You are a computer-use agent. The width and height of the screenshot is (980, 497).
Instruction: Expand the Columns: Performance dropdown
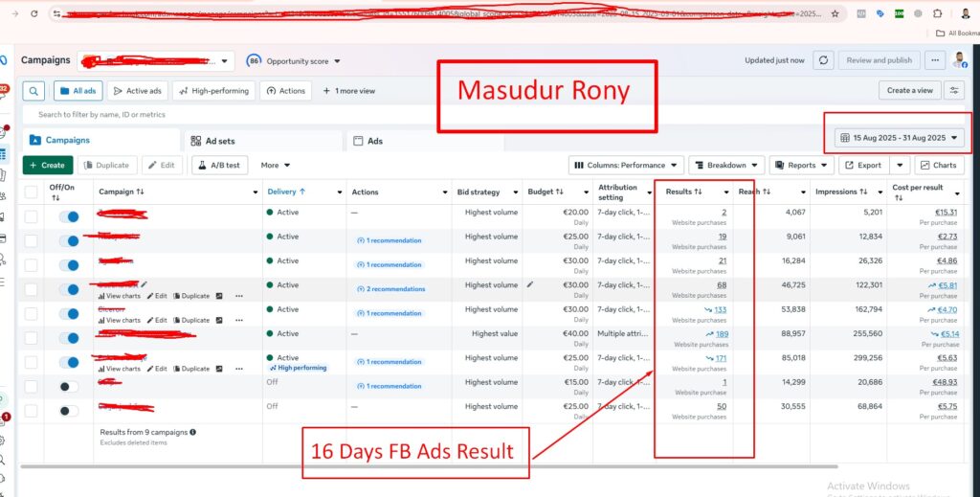point(627,165)
